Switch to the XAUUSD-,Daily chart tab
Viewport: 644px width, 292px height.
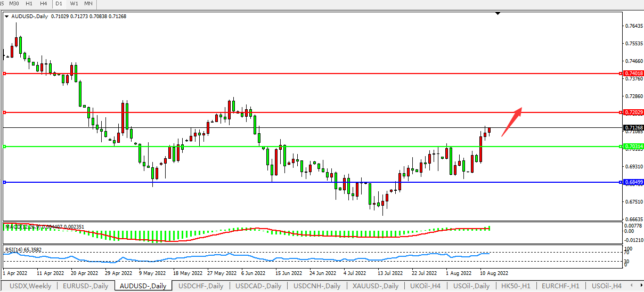click(375, 286)
